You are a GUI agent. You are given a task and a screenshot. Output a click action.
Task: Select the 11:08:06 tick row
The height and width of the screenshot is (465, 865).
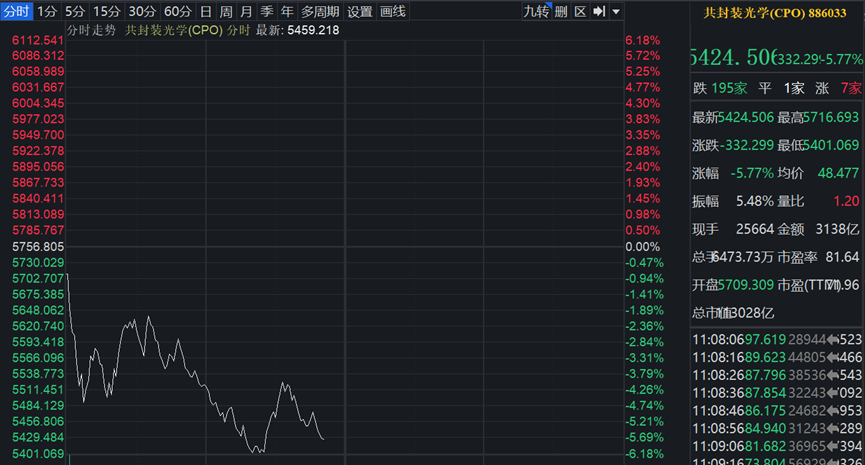(x=777, y=340)
